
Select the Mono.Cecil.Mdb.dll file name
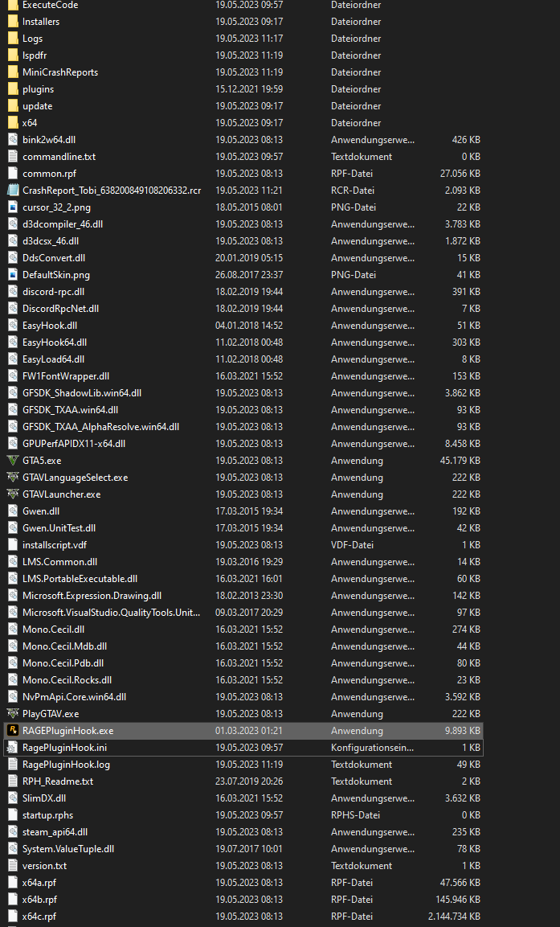click(x=64, y=646)
